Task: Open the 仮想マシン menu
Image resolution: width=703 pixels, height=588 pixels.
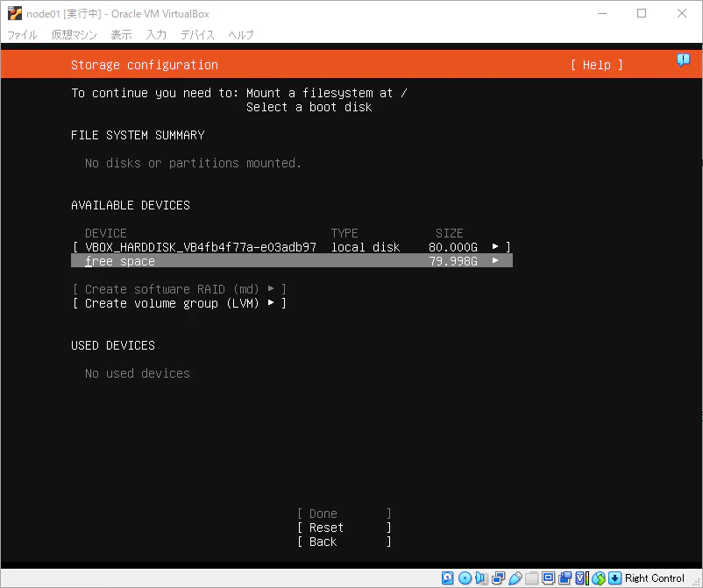Action: click(x=74, y=34)
